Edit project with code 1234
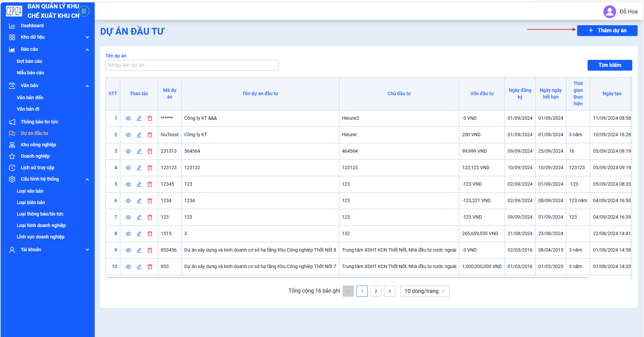Screen dimensions: 644x337 pyautogui.click(x=139, y=201)
